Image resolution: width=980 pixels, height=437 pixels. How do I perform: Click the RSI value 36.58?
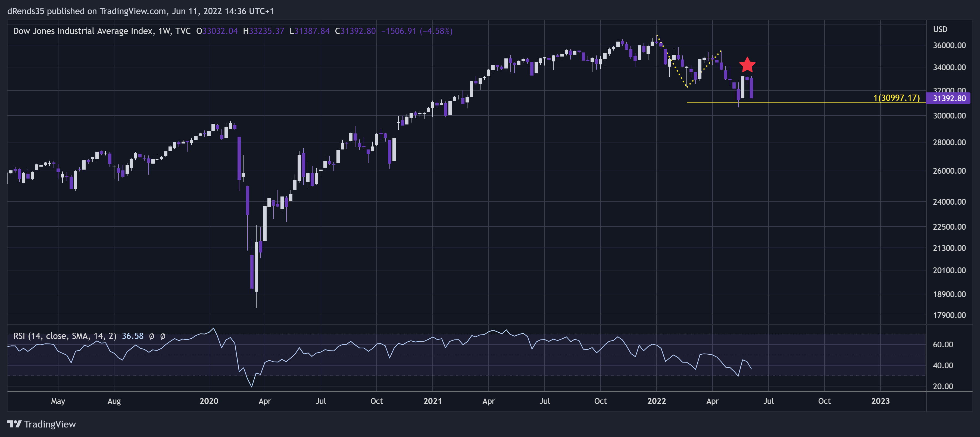pyautogui.click(x=132, y=336)
